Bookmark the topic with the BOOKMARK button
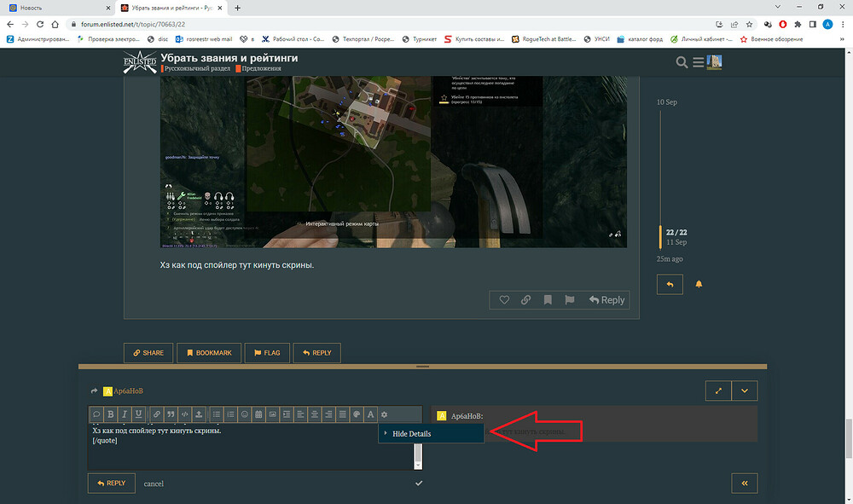The width and height of the screenshot is (853, 504). [x=210, y=353]
